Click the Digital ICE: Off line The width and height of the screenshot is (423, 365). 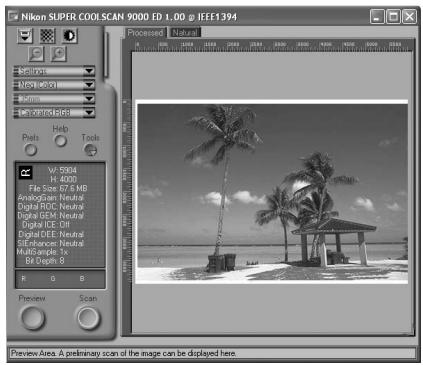point(46,225)
